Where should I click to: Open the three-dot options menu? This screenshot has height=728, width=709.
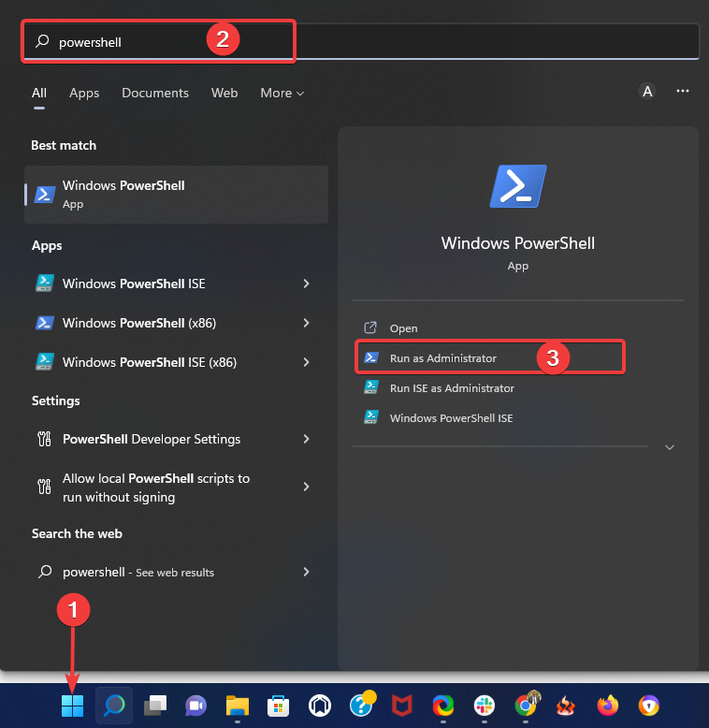coord(683,91)
